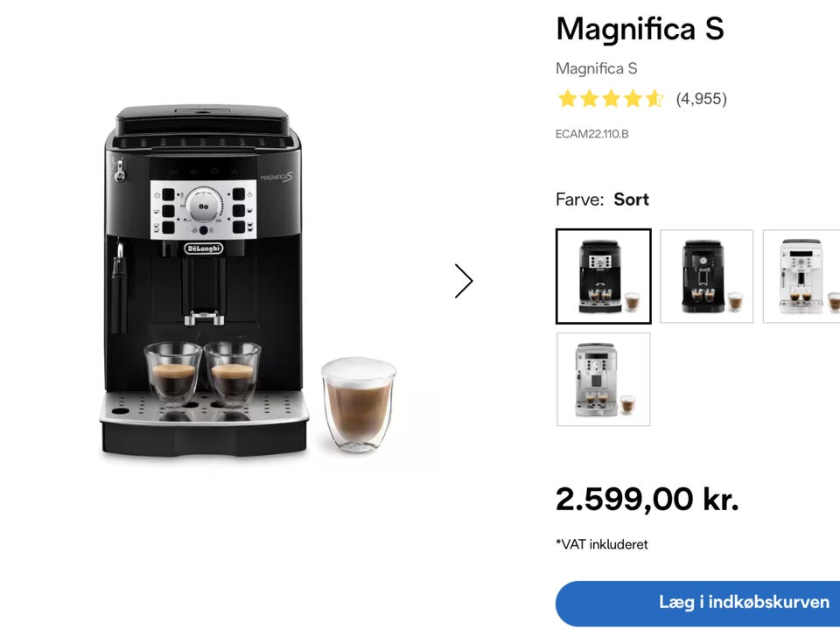Click the fourth yellow rating star
The image size is (840, 630).
[x=633, y=99]
